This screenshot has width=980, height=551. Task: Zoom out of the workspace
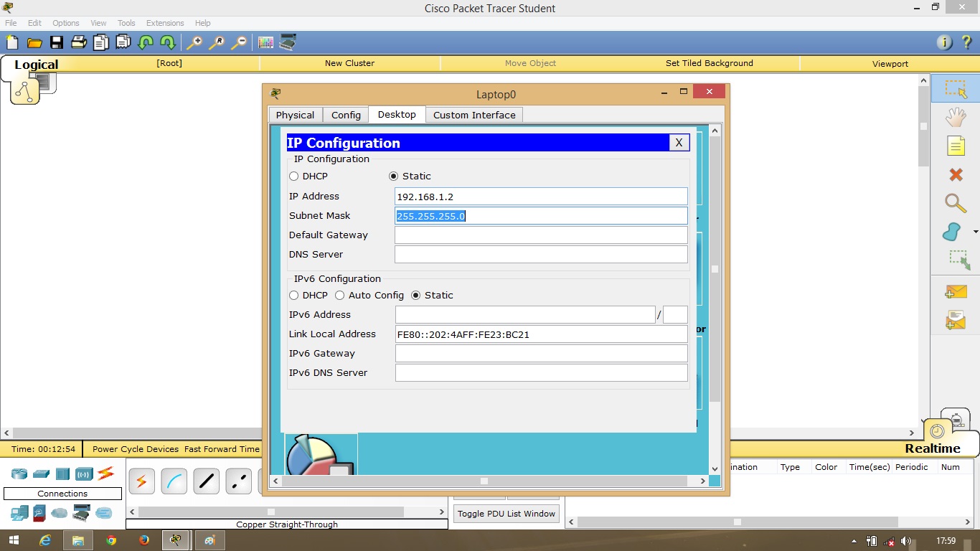coord(239,42)
